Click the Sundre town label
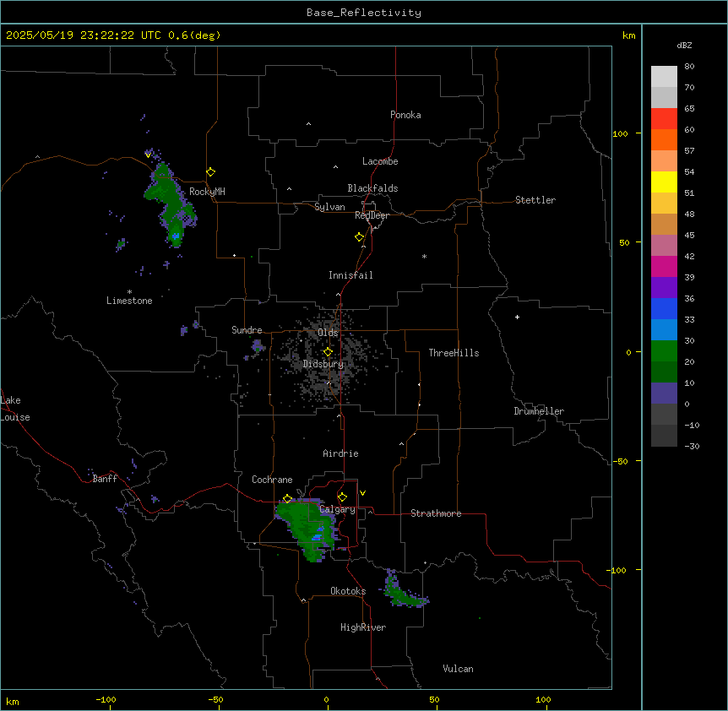Image resolution: width=728 pixels, height=711 pixels. coord(247,330)
